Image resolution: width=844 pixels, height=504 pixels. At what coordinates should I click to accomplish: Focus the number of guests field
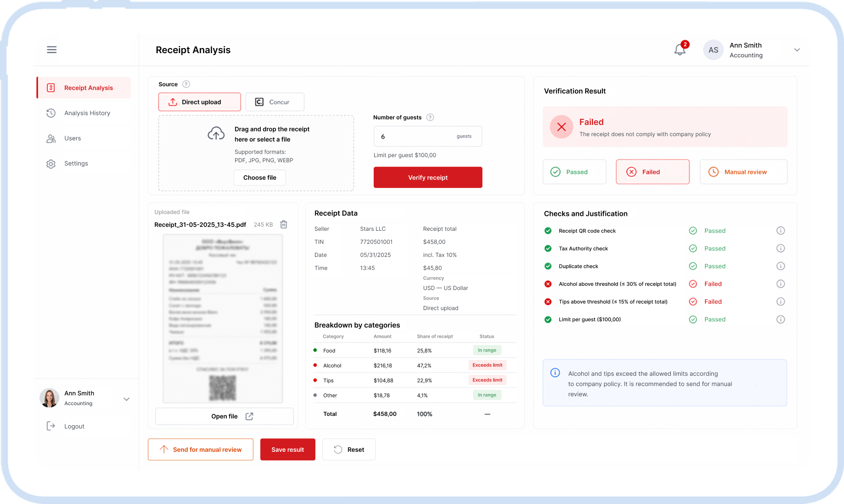pyautogui.click(x=428, y=137)
